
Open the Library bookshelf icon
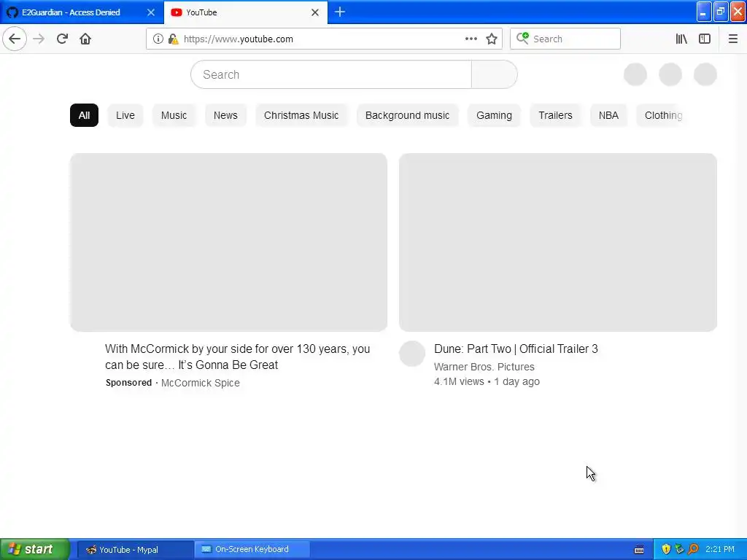click(x=681, y=39)
